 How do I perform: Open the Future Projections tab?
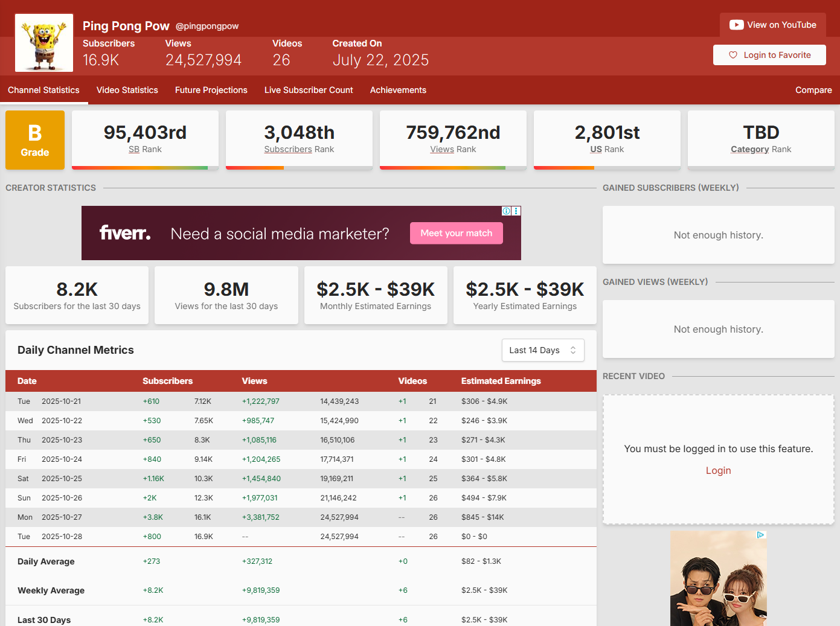(211, 90)
